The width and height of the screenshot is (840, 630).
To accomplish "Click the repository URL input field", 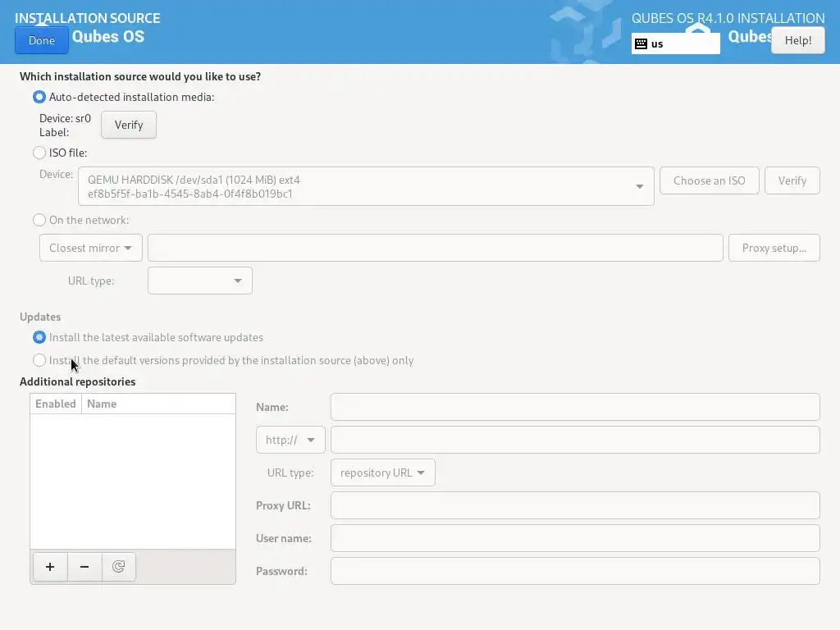I will (x=575, y=440).
